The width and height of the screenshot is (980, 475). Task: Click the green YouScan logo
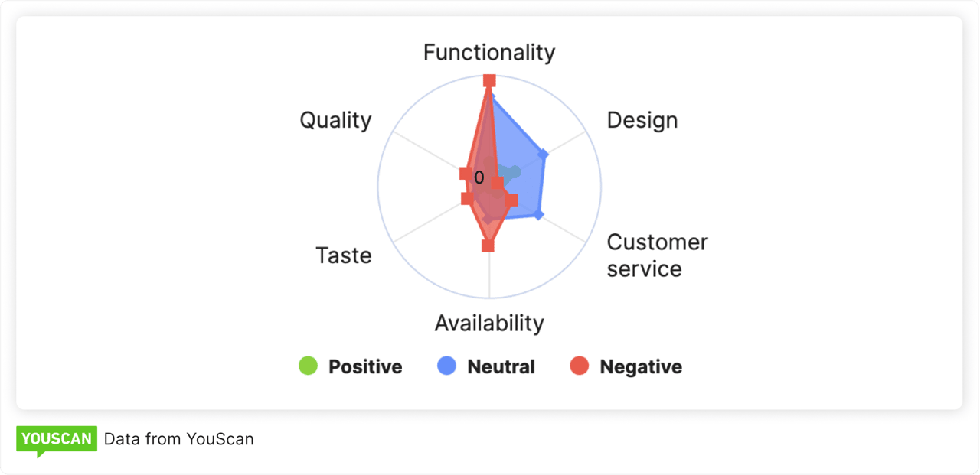click(57, 440)
